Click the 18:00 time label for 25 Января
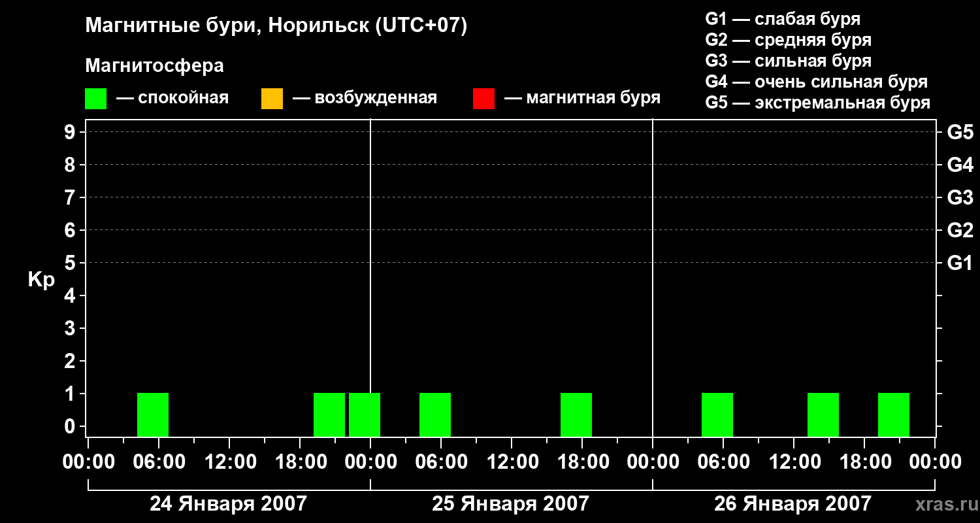 tap(582, 462)
